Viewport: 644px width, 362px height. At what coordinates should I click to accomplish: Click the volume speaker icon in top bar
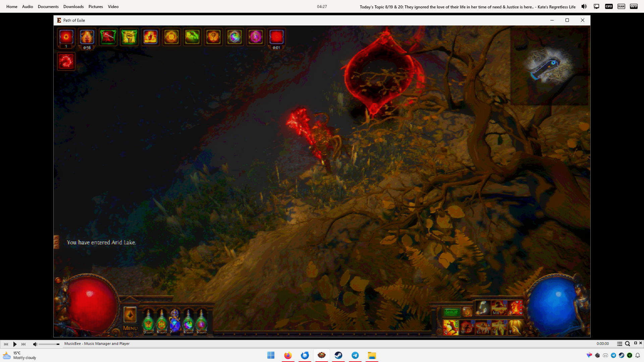(x=584, y=6)
